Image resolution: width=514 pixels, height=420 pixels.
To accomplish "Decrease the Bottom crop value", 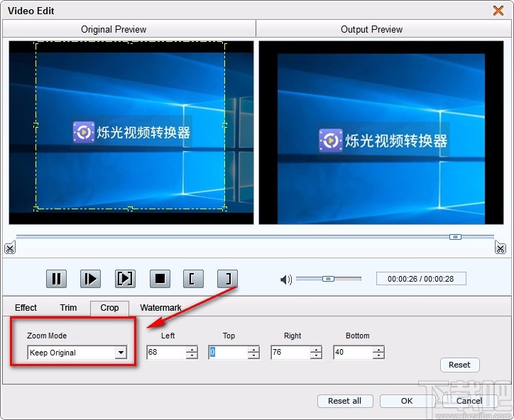I will pyautogui.click(x=378, y=355).
